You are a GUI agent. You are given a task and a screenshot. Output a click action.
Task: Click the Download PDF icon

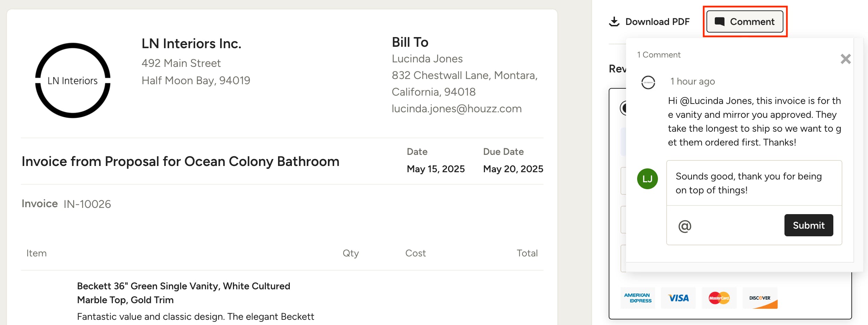point(614,21)
